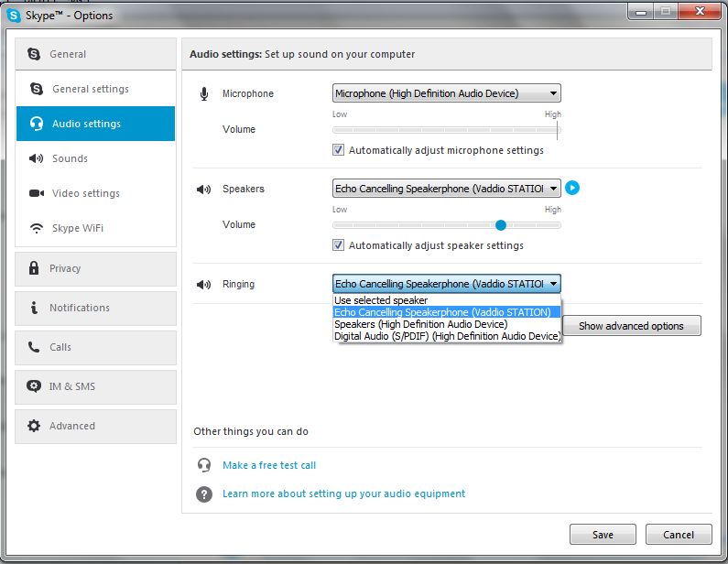This screenshot has height=564, width=728.
Task: Click the headset icon next to free test call
Action: click(x=204, y=465)
